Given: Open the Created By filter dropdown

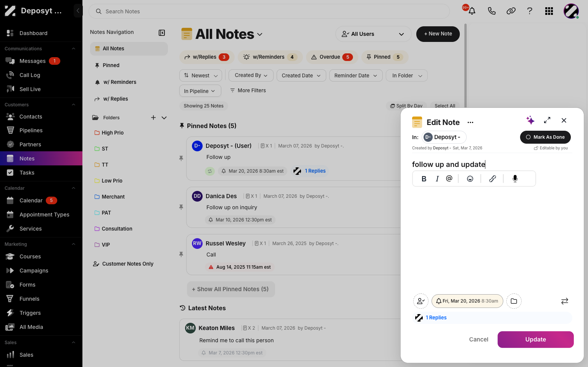Looking at the screenshot, I should pos(251,75).
